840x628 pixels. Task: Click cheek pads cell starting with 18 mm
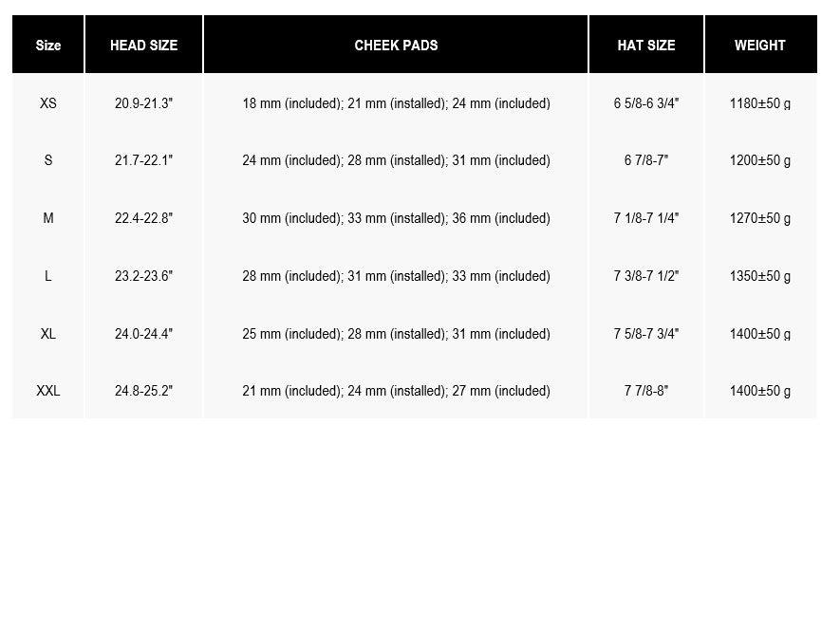point(396,103)
